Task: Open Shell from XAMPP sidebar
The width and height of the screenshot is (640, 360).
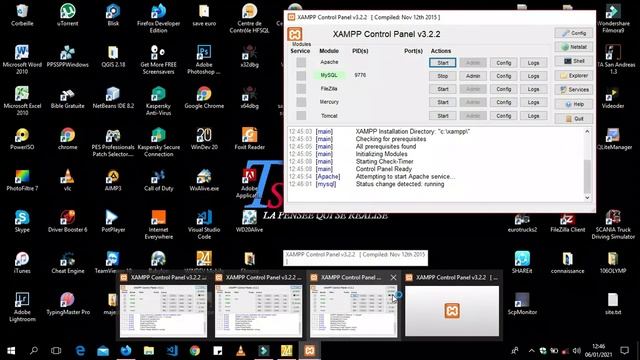Action: click(573, 61)
